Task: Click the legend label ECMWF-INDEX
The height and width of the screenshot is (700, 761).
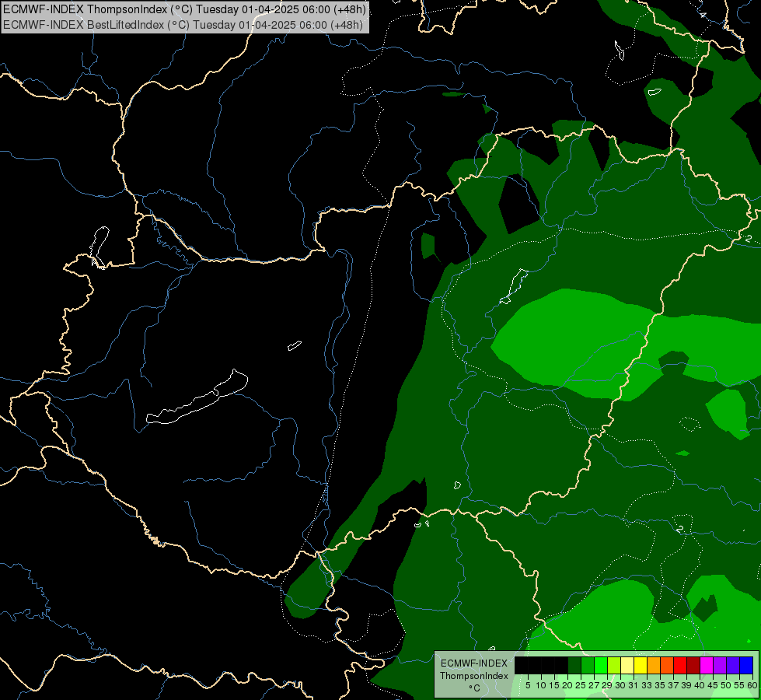Action: pyautogui.click(x=474, y=663)
